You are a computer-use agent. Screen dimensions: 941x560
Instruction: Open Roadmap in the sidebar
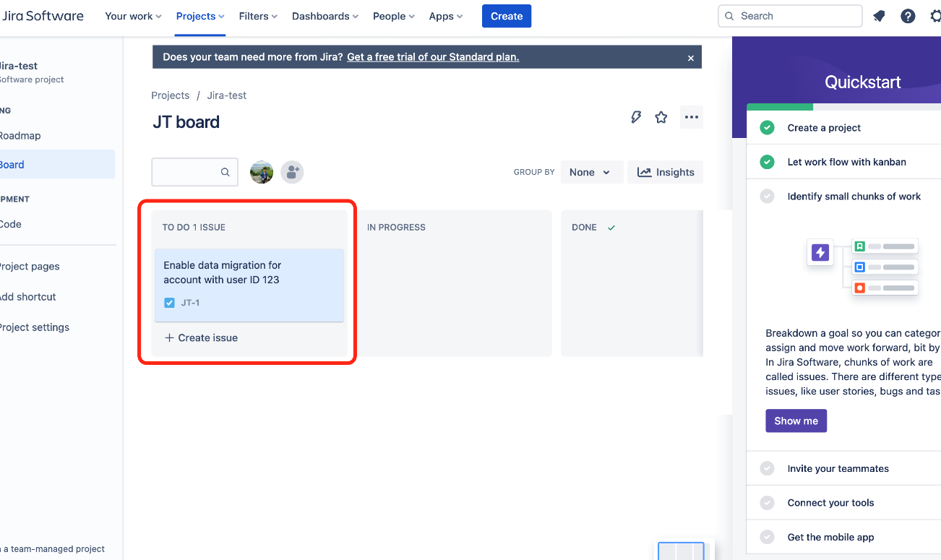[x=20, y=136]
